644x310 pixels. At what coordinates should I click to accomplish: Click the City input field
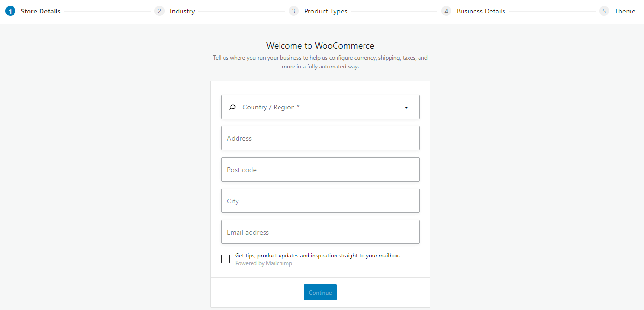click(x=320, y=201)
